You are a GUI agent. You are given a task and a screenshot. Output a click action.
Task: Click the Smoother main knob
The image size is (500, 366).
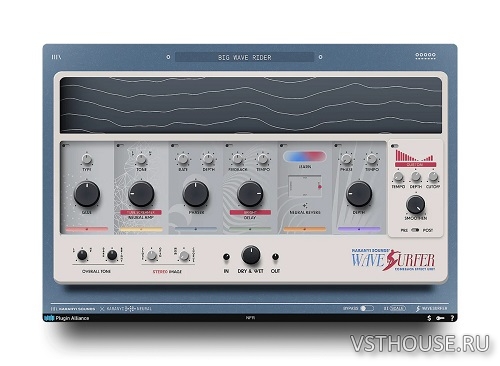[x=415, y=205]
